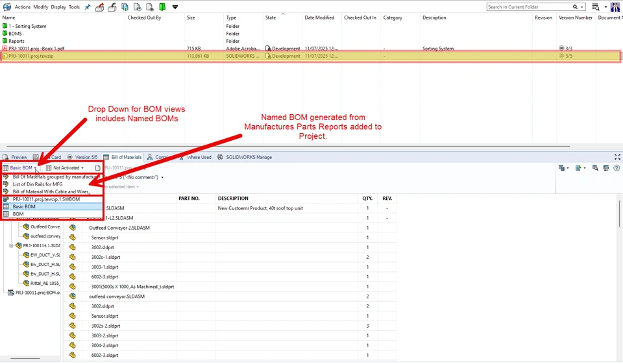Image resolution: width=623 pixels, height=364 pixels.
Task: Open the version comment dropdown arrow
Action: coord(162,177)
